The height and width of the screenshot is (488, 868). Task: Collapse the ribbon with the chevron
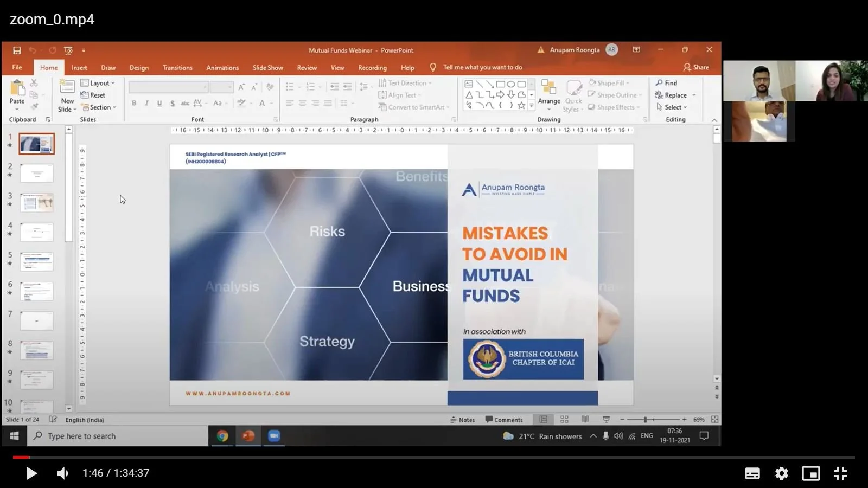(714, 120)
